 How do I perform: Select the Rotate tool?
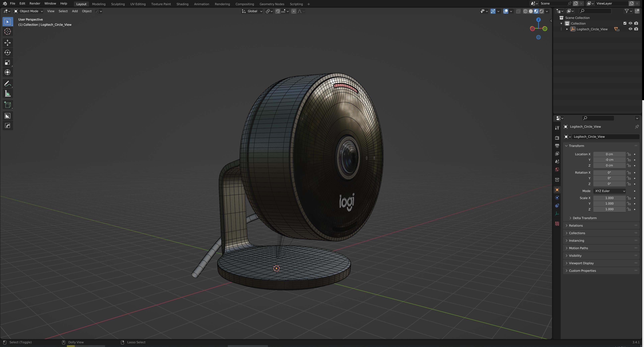point(8,52)
